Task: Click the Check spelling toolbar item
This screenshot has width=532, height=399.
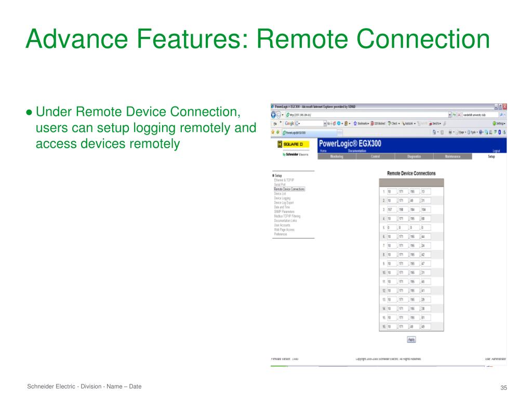Action: 394,124
